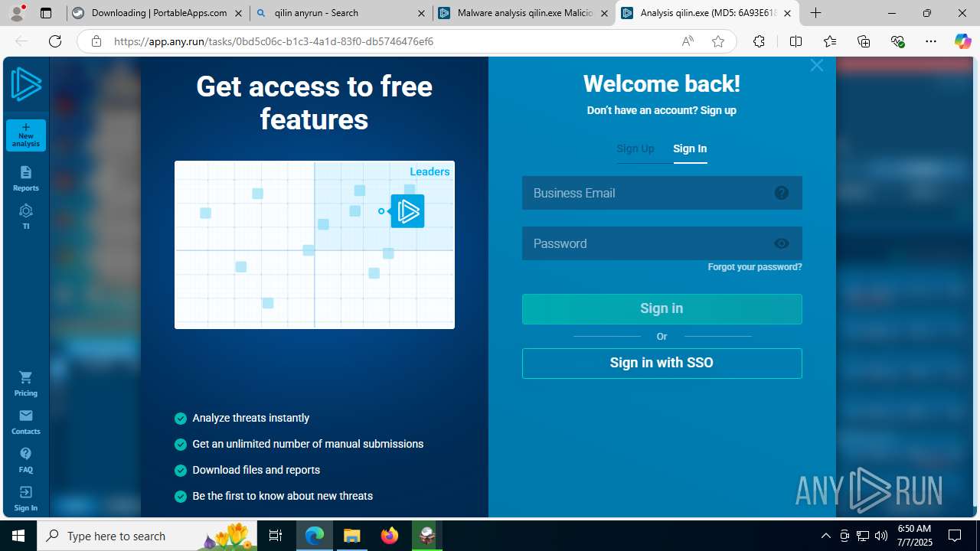The image size is (980, 551).
Task: Open Task View on taskbar
Action: (276, 536)
